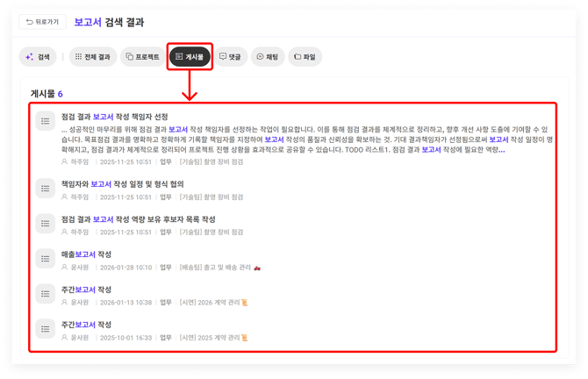Image resolution: width=588 pixels, height=379 pixels.
Task: Open 주간보고서 작성 post dated 2026-01-13
Action: (86, 290)
